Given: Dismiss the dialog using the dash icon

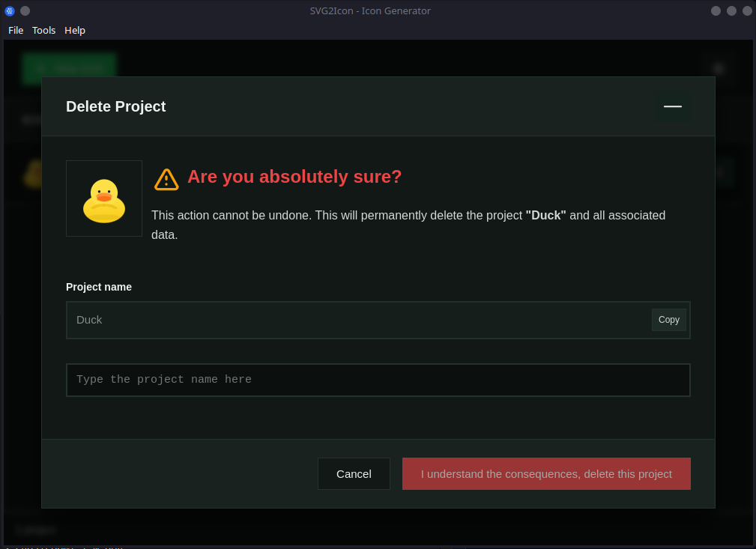Looking at the screenshot, I should pos(672,106).
